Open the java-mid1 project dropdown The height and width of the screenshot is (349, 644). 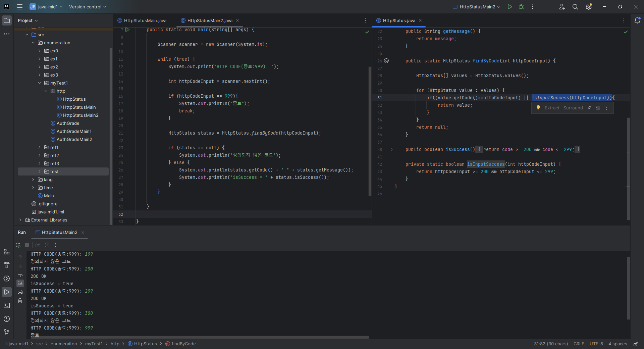(x=46, y=7)
